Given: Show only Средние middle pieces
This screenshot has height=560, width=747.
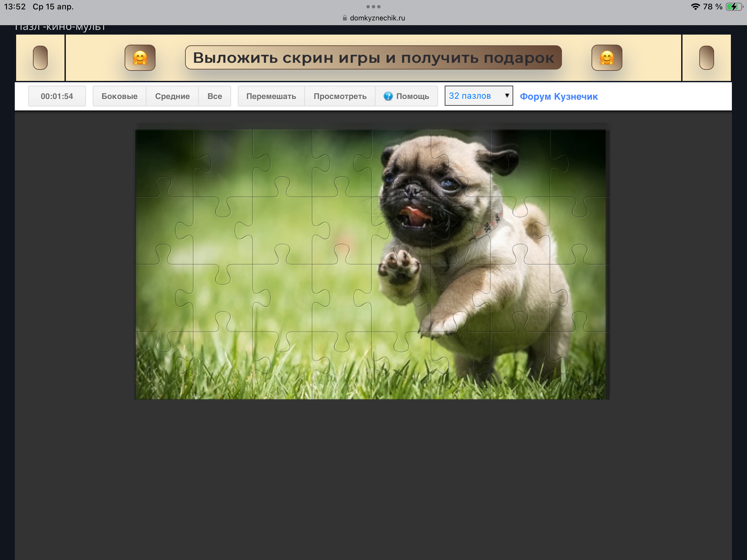Looking at the screenshot, I should pyautogui.click(x=172, y=96).
